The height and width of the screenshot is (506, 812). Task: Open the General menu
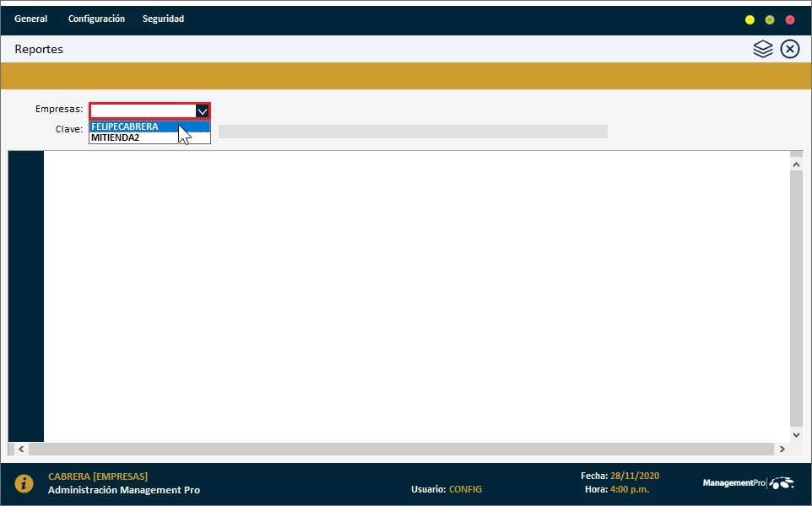(x=30, y=19)
